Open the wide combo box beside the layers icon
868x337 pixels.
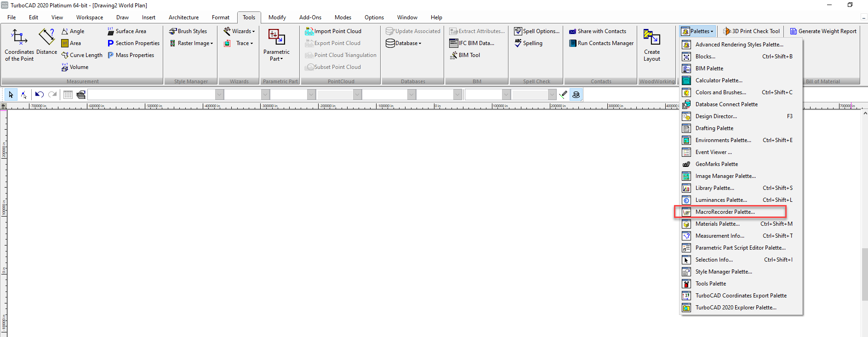[x=155, y=95]
